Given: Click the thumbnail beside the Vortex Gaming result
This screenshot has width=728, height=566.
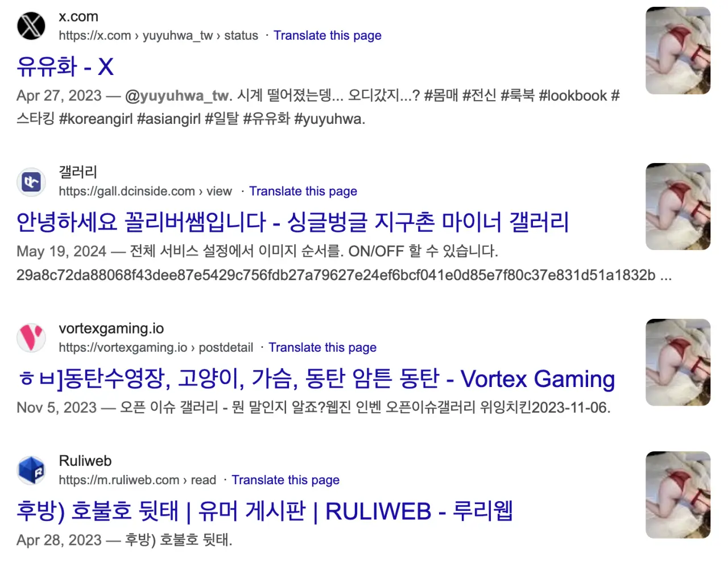Looking at the screenshot, I should pos(678,362).
